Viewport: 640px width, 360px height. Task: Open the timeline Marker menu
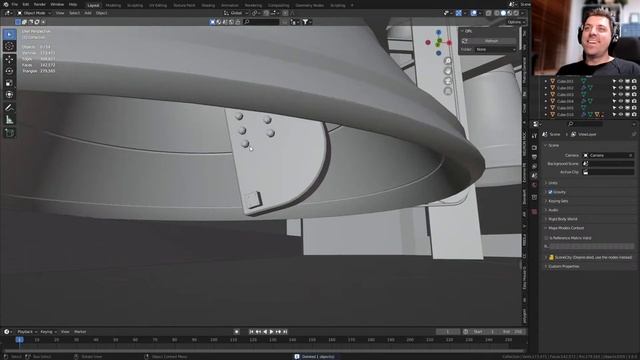(x=80, y=332)
